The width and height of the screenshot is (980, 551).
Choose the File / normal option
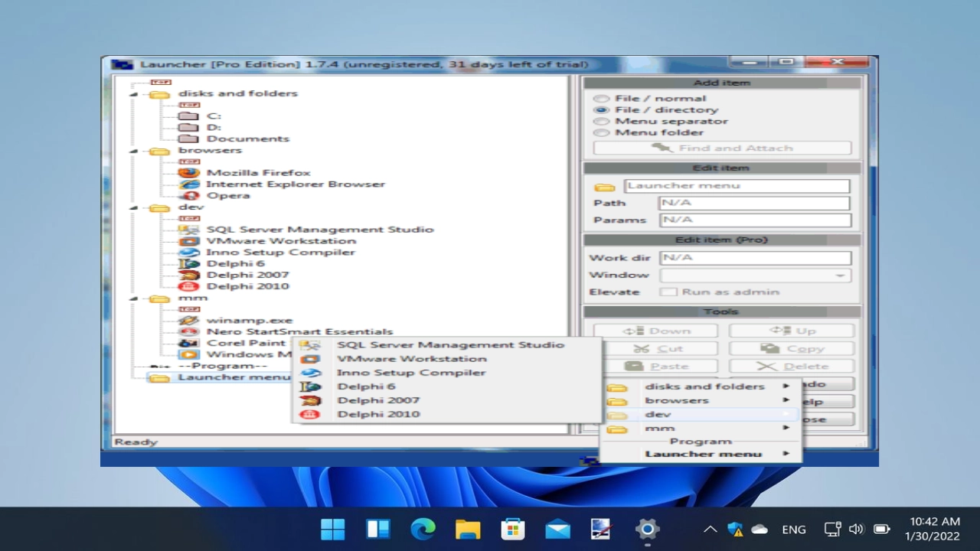point(602,99)
